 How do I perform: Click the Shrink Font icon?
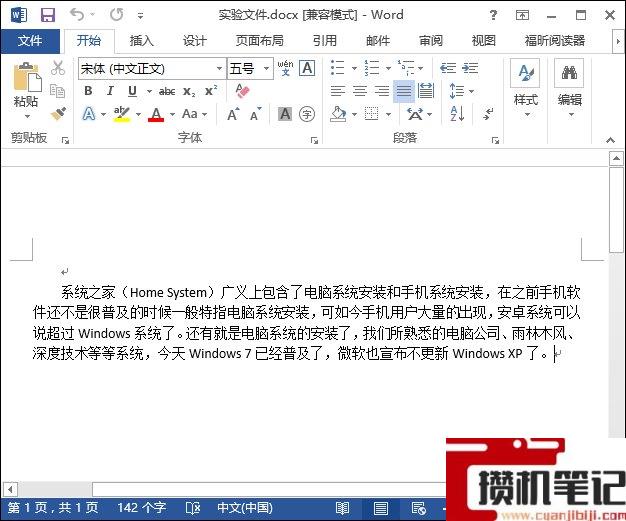point(256,114)
